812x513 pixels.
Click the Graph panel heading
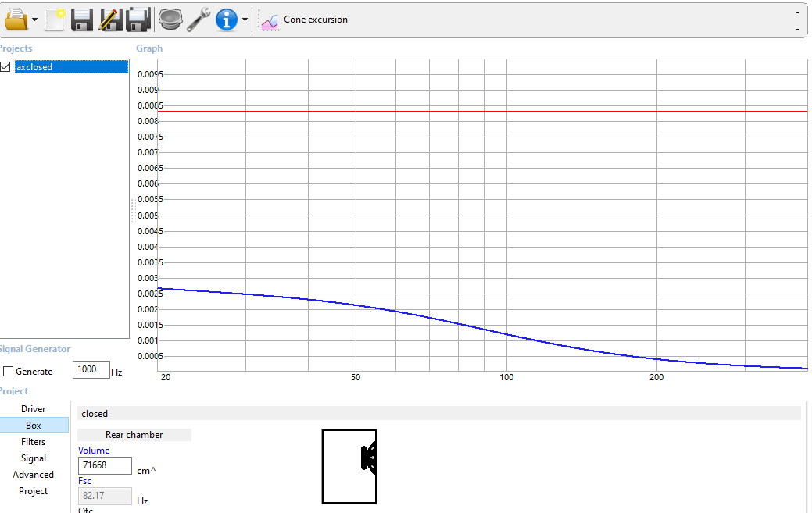149,48
